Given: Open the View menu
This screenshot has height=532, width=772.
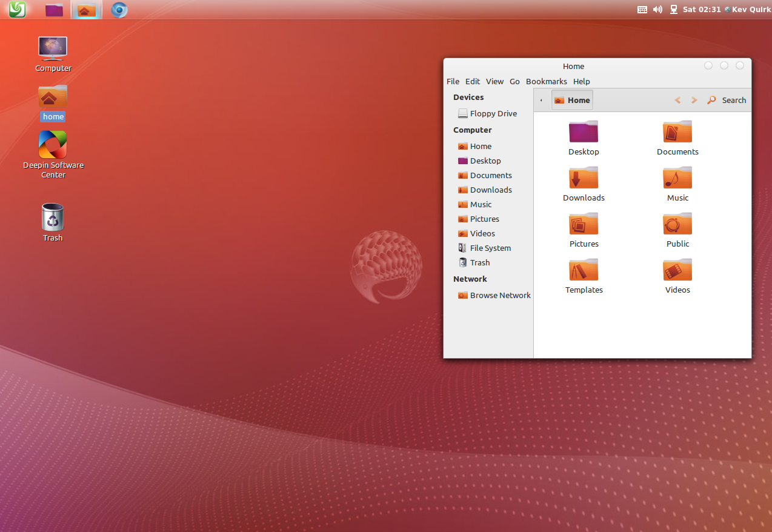Looking at the screenshot, I should 494,81.
